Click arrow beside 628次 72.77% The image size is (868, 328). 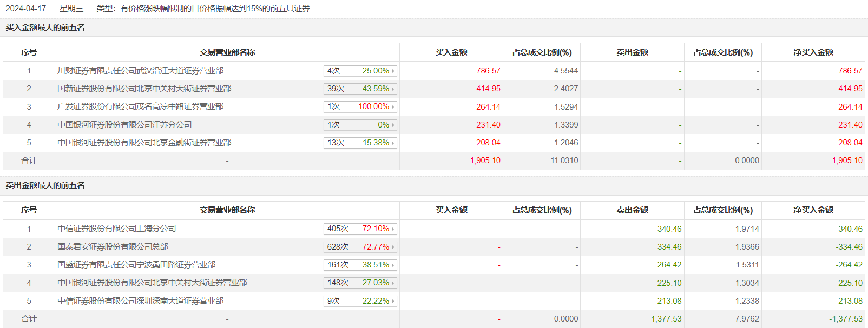point(393,247)
